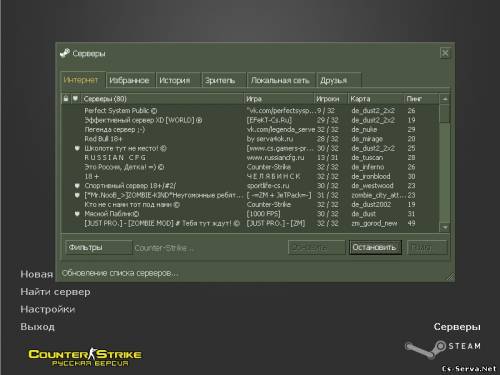
Task: Select server Red Bull 18+
Action: click(x=250, y=139)
